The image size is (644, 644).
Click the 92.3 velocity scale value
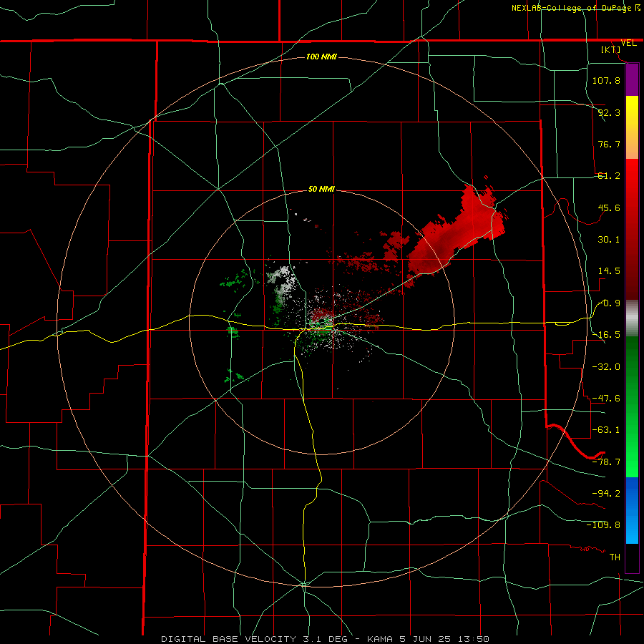(x=609, y=112)
